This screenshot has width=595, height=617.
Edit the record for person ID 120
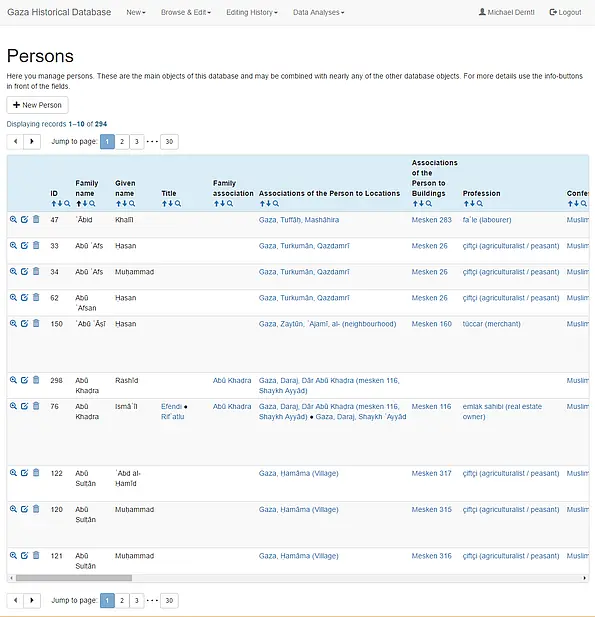24,509
